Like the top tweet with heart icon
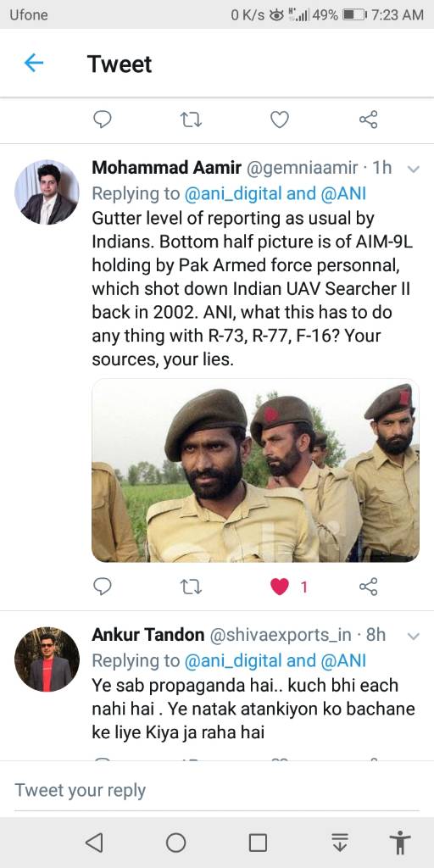Image resolution: width=434 pixels, height=868 pixels. click(x=280, y=119)
